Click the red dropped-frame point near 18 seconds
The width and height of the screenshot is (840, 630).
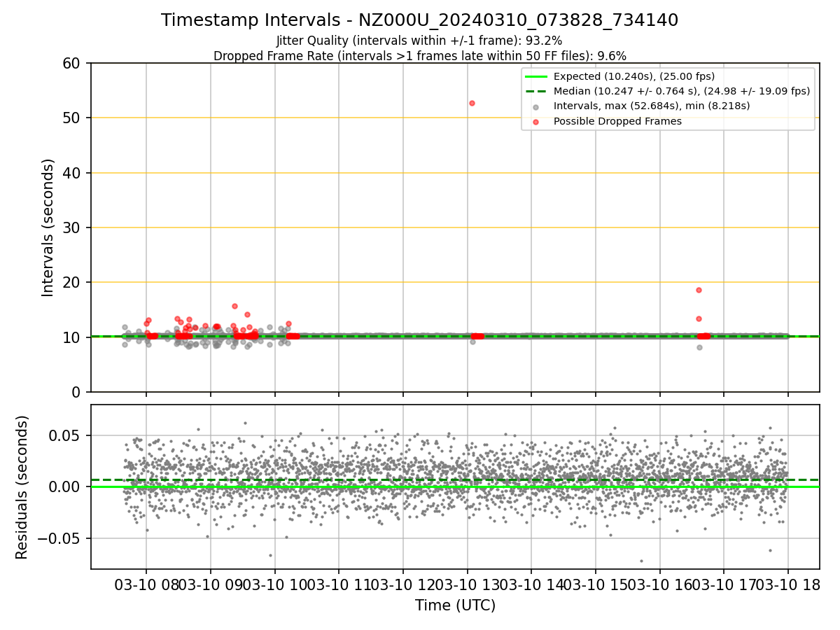699,290
